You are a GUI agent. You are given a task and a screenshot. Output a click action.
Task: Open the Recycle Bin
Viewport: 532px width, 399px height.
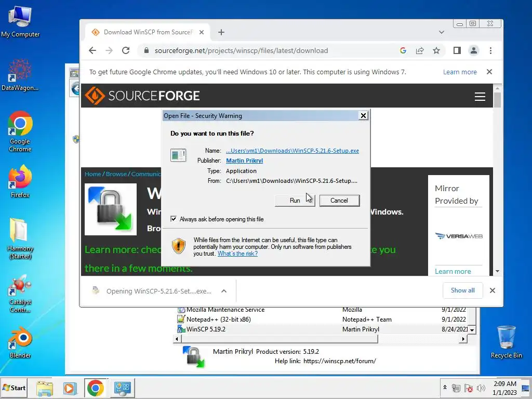click(506, 342)
